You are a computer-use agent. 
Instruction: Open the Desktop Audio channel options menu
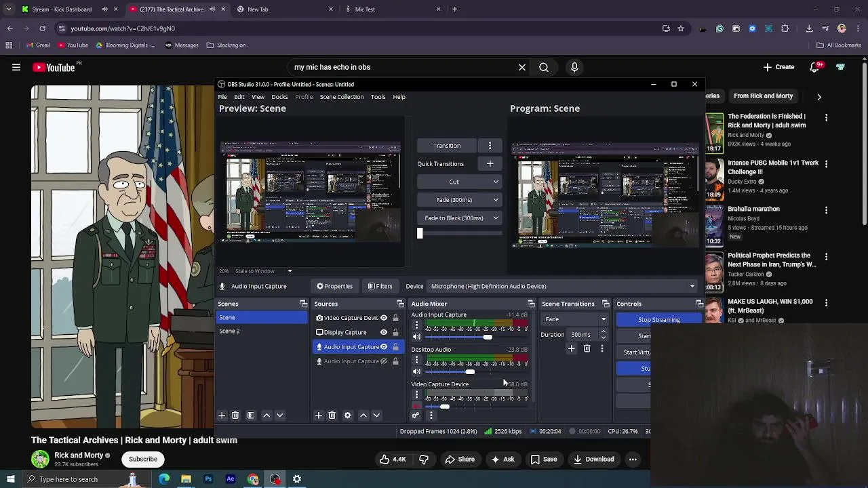pyautogui.click(x=416, y=361)
